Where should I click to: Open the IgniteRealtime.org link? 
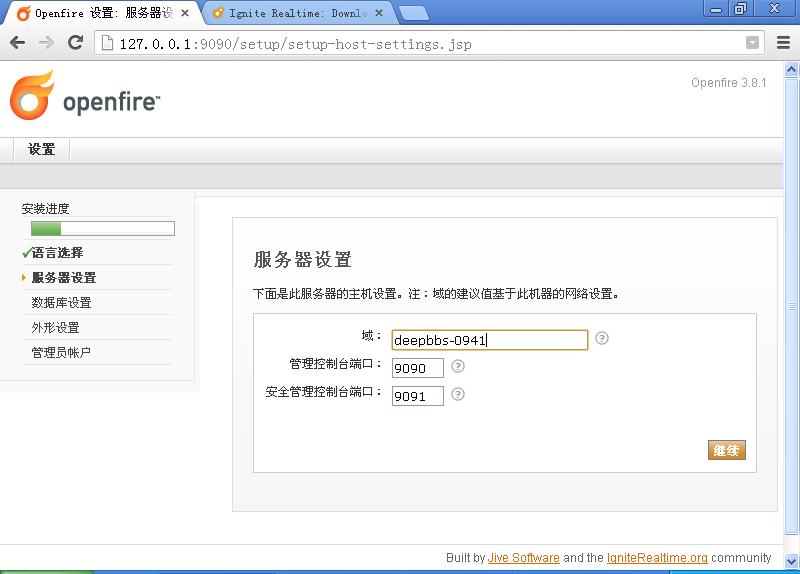[657, 558]
